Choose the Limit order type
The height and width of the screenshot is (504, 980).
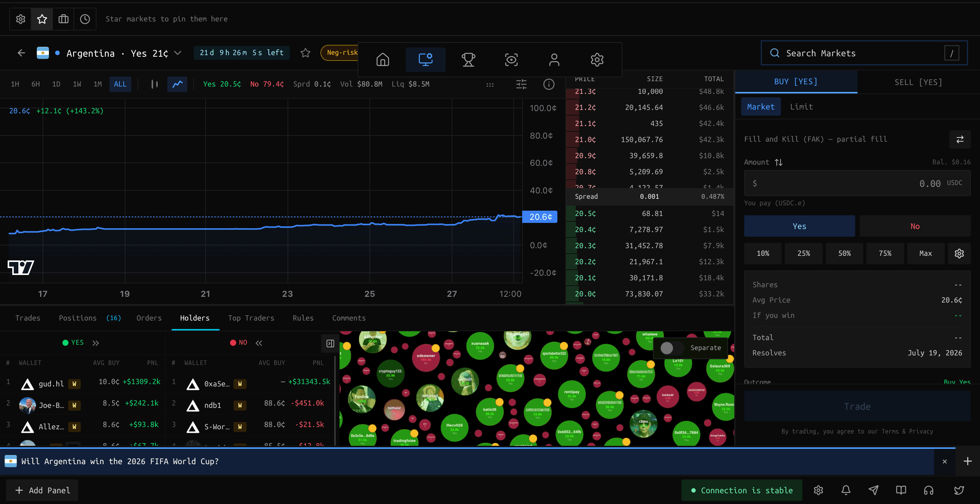click(x=802, y=107)
